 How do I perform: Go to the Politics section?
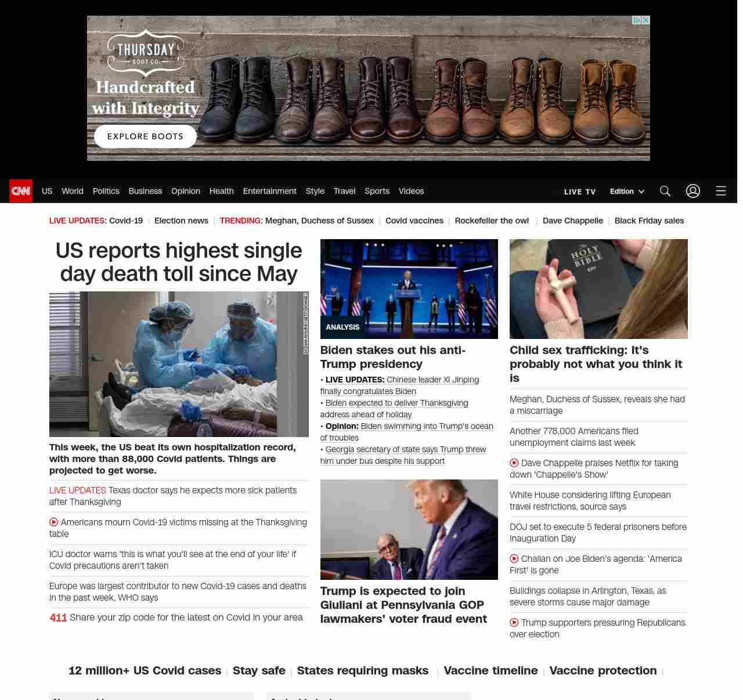(106, 191)
